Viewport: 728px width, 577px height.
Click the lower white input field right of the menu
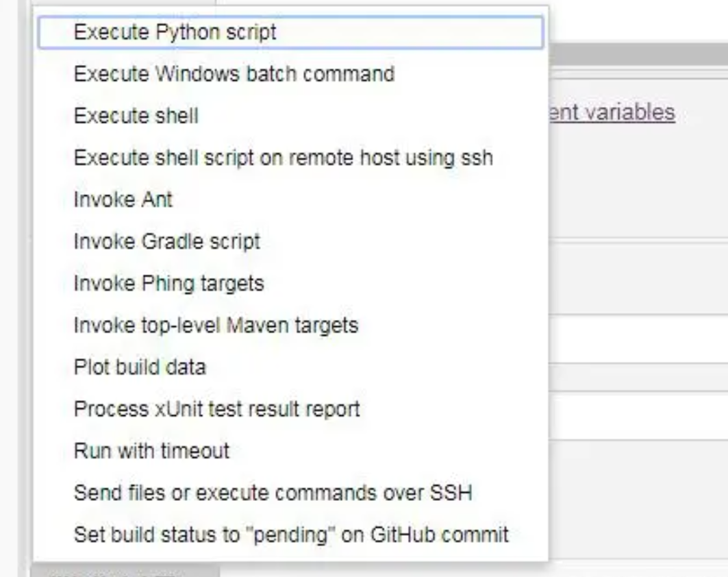[x=637, y=415]
